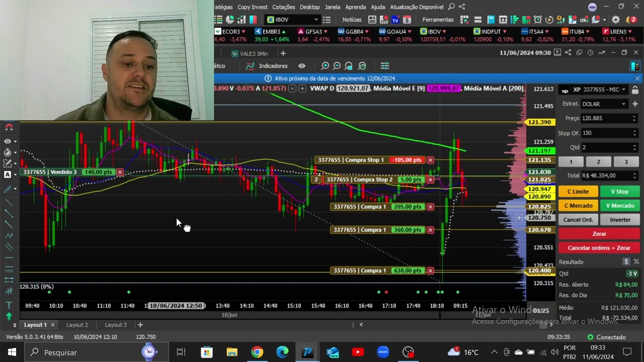
Task: Expand the left toolbar overflow chevrons
Action: point(15,326)
